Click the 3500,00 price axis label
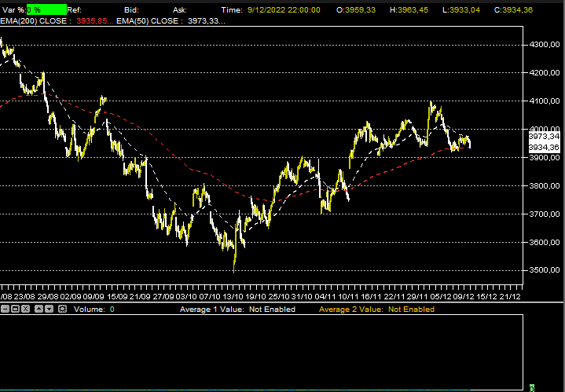The width and height of the screenshot is (565, 392). [544, 270]
